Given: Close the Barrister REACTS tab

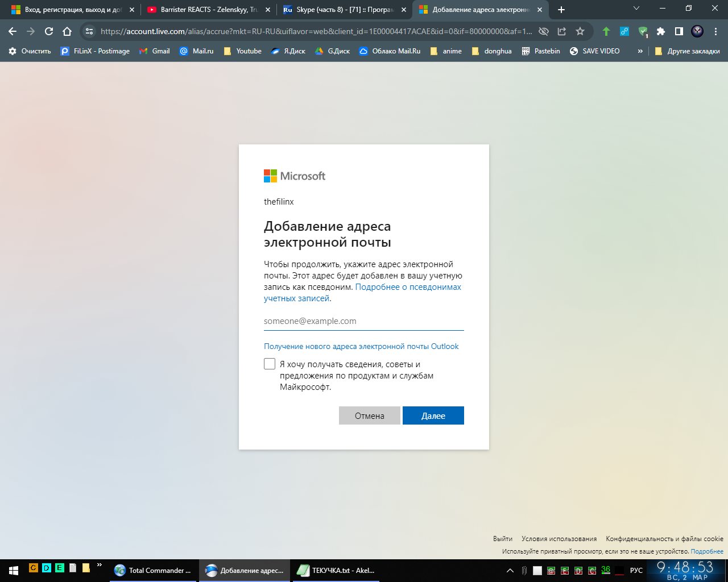Looking at the screenshot, I should pyautogui.click(x=268, y=10).
